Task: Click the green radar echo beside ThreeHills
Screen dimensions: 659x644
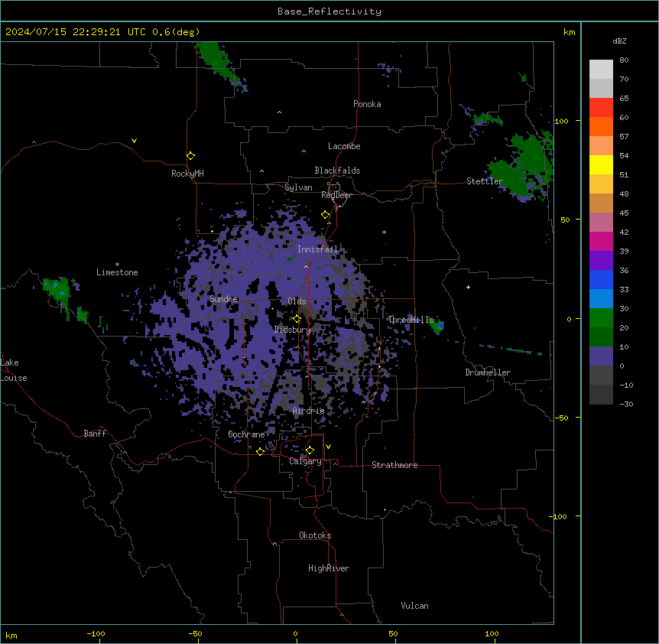Action: [x=438, y=325]
